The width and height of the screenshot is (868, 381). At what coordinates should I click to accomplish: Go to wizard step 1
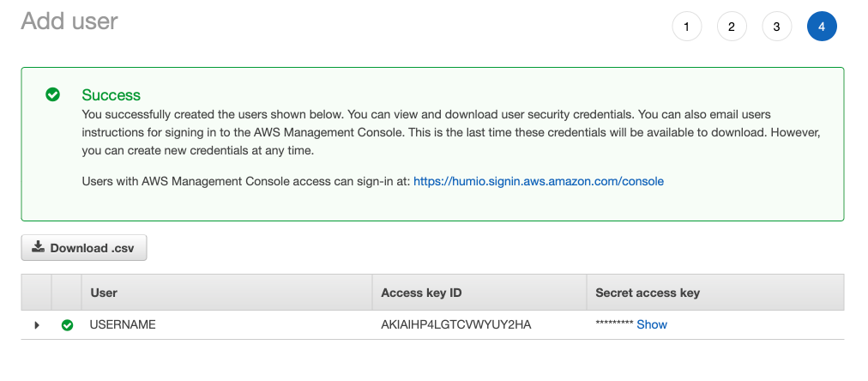click(x=686, y=27)
